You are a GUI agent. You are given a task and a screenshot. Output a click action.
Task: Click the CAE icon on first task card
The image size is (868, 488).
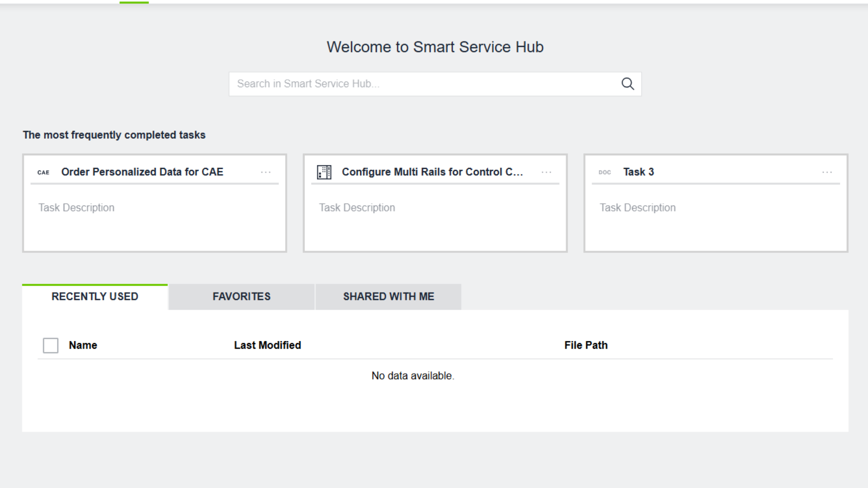click(x=43, y=172)
